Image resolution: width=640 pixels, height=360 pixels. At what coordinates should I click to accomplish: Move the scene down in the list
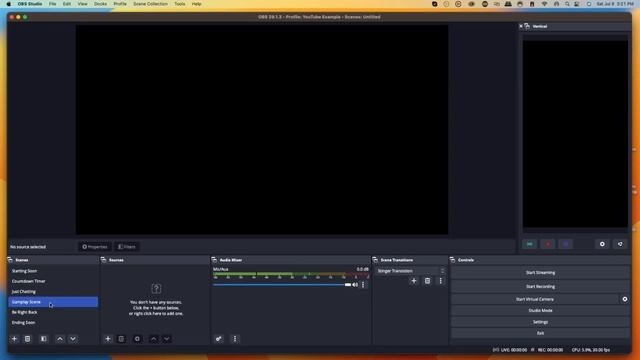tap(73, 339)
